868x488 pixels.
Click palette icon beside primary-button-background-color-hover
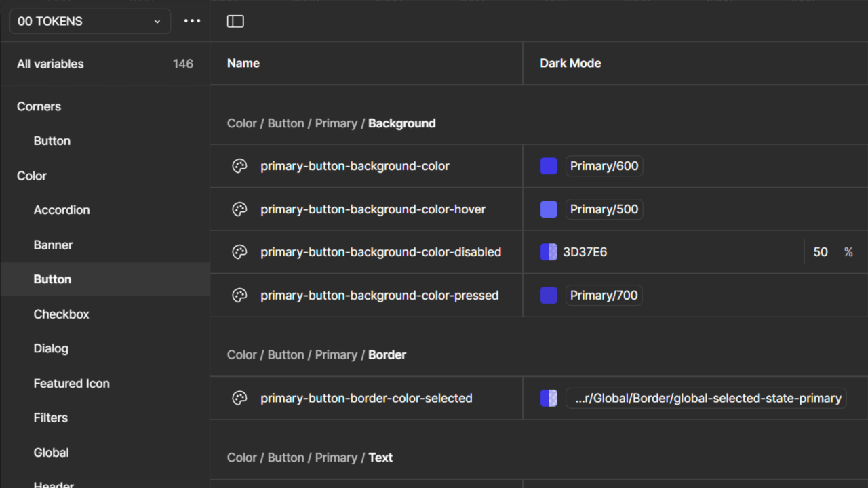[x=239, y=209]
